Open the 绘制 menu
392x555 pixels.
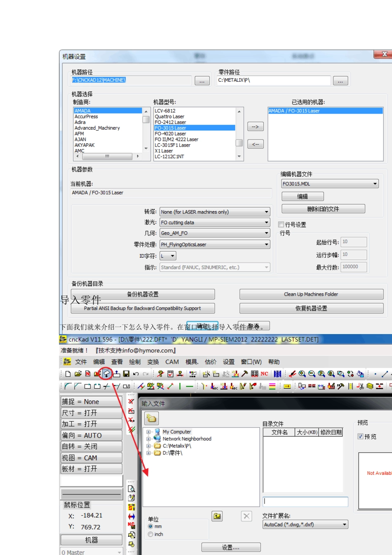coord(135,362)
